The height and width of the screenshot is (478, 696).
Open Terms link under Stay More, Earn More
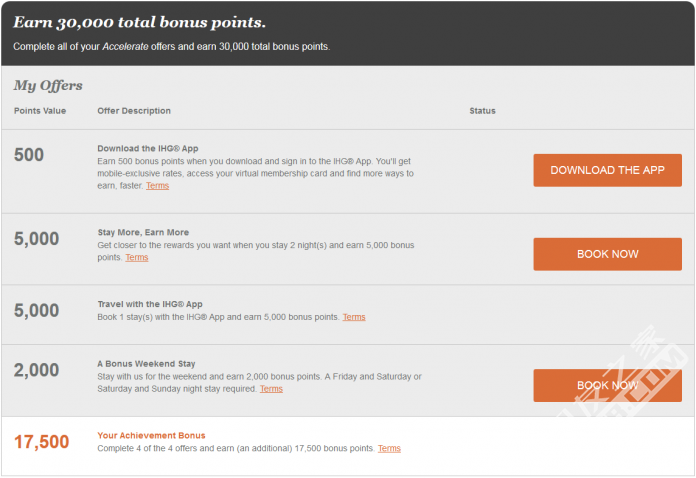pyautogui.click(x=137, y=257)
